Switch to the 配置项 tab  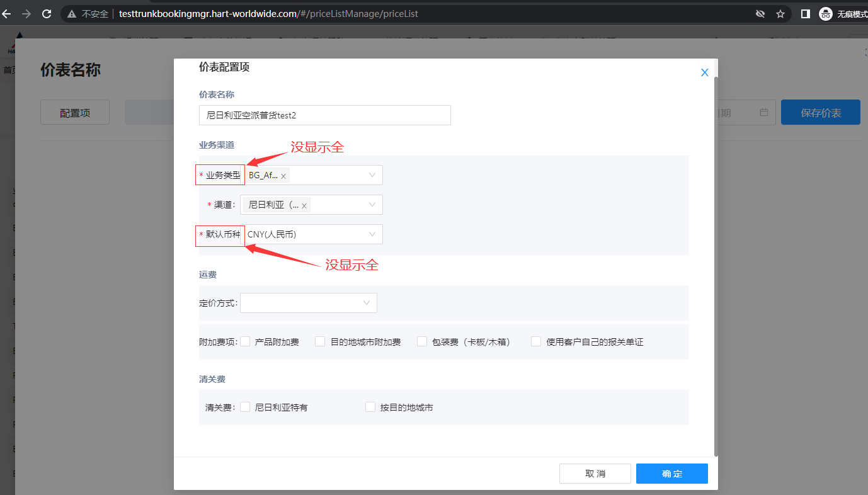[x=74, y=112]
